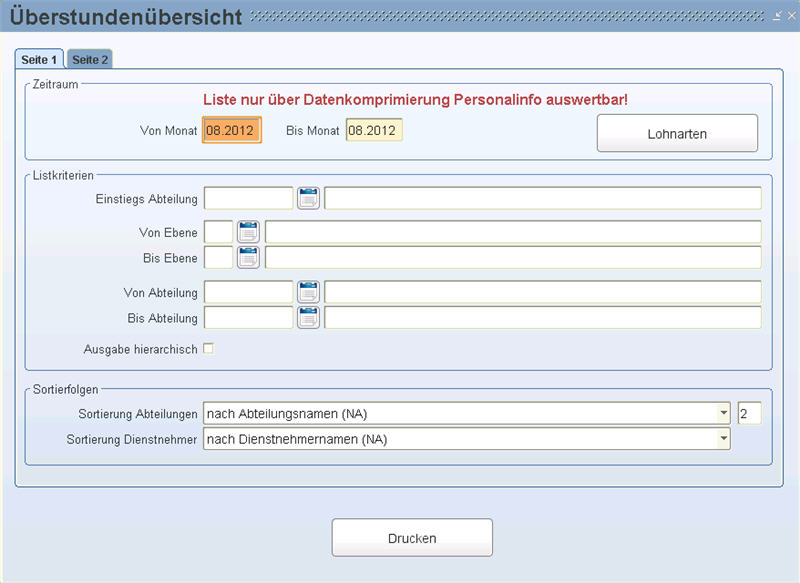Open lookup icon for Von Abteilung
Image resolution: width=800 pixels, height=583 pixels.
pos(308,292)
